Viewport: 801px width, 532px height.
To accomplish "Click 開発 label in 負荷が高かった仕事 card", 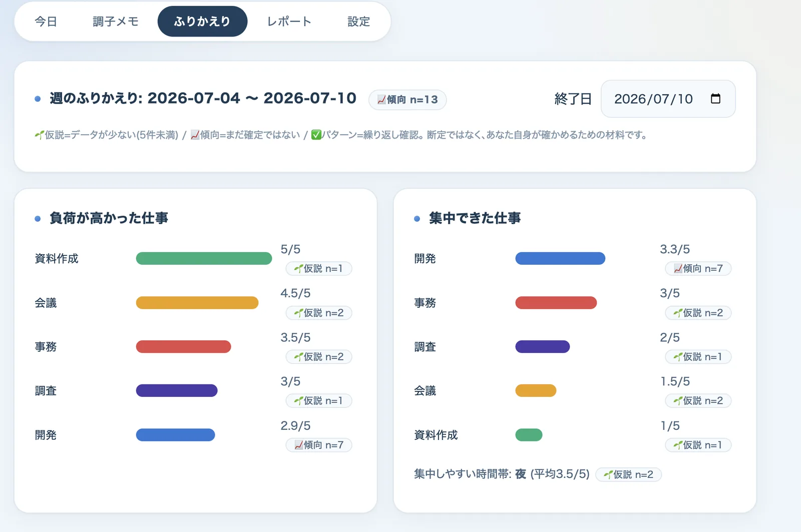I will point(46,435).
